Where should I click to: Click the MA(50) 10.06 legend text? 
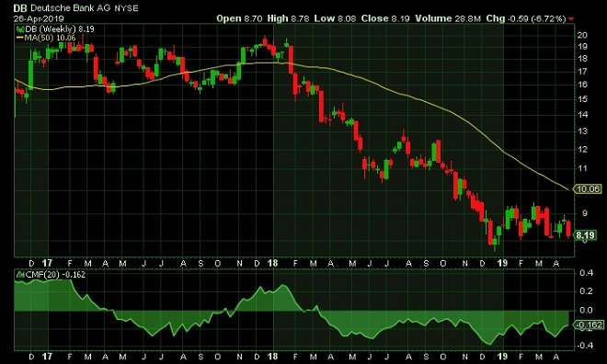coord(50,38)
